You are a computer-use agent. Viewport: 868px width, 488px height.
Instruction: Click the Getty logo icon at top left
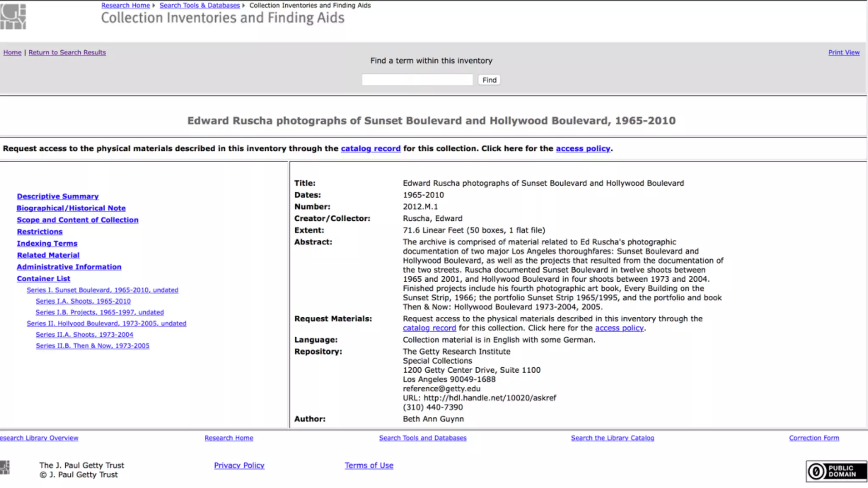tap(13, 17)
